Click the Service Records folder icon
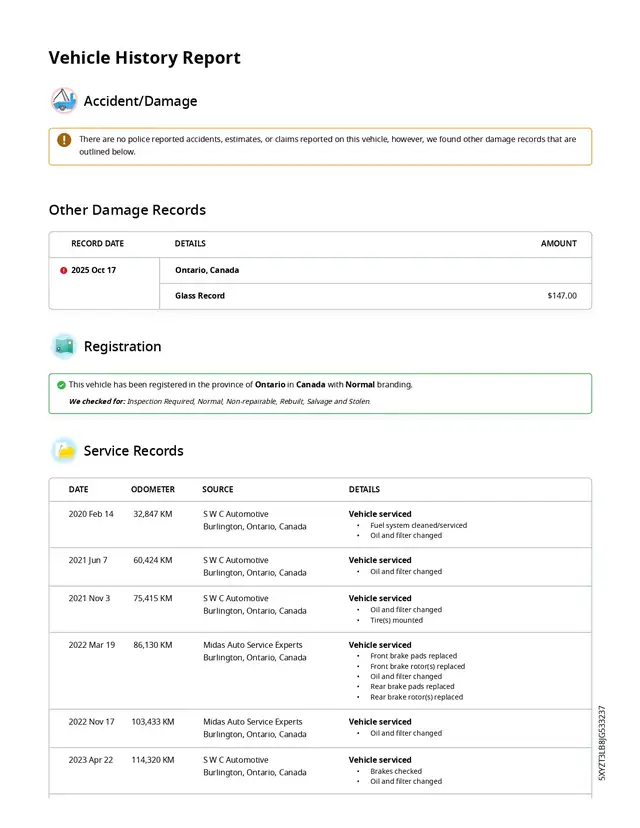Viewport: 640px width, 828px height. pos(64,451)
